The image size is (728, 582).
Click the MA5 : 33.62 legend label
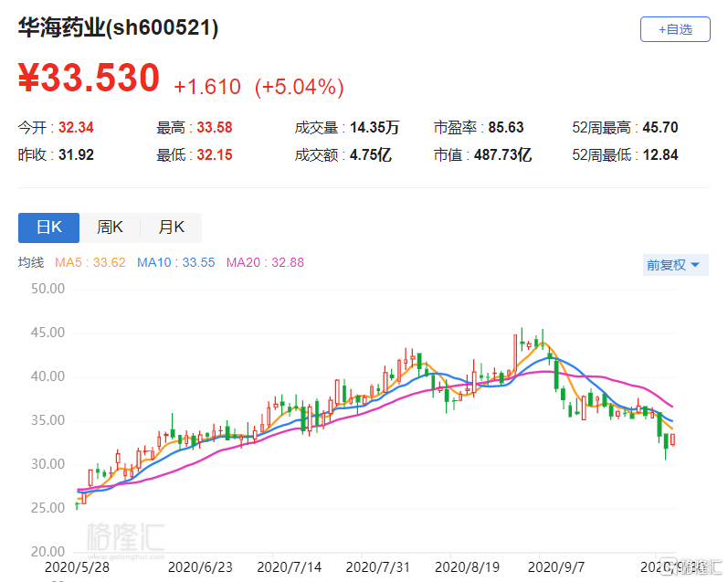tap(90, 262)
